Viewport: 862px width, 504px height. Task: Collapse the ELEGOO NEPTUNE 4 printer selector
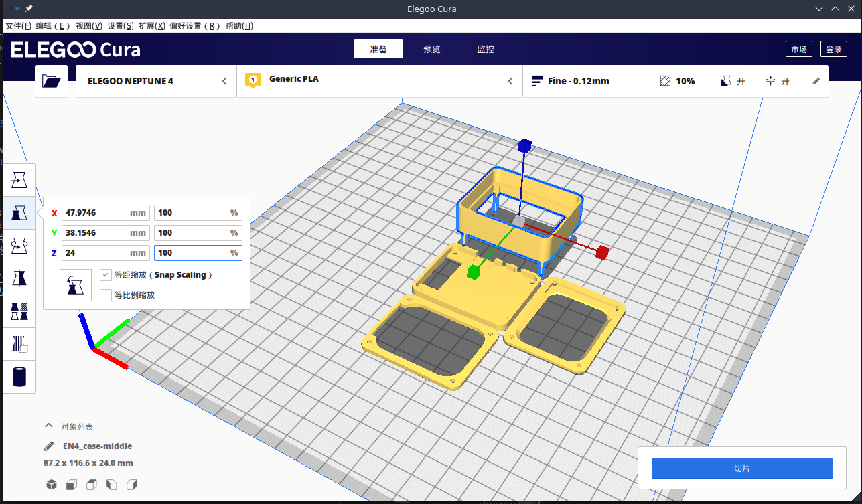point(225,81)
